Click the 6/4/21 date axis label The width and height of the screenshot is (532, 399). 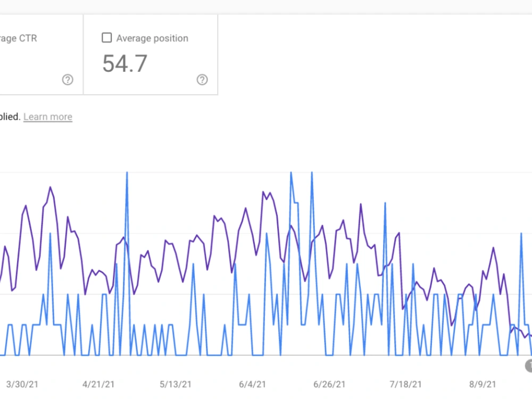tap(252, 385)
